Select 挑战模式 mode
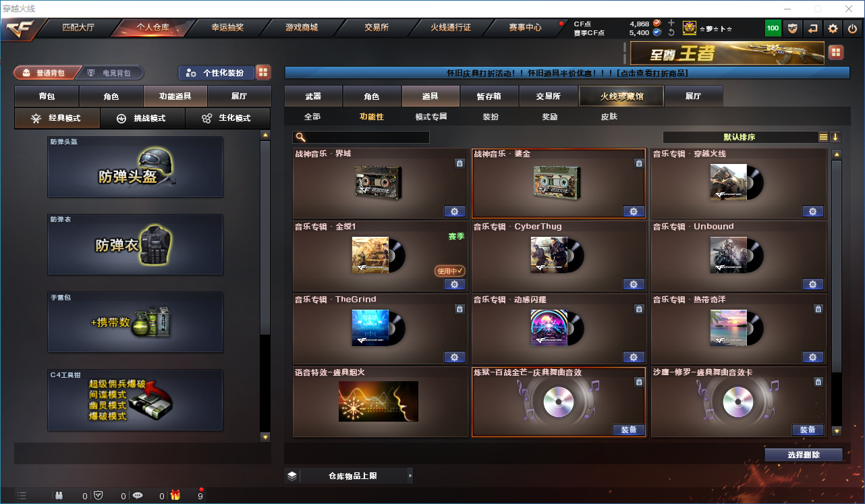 (142, 118)
